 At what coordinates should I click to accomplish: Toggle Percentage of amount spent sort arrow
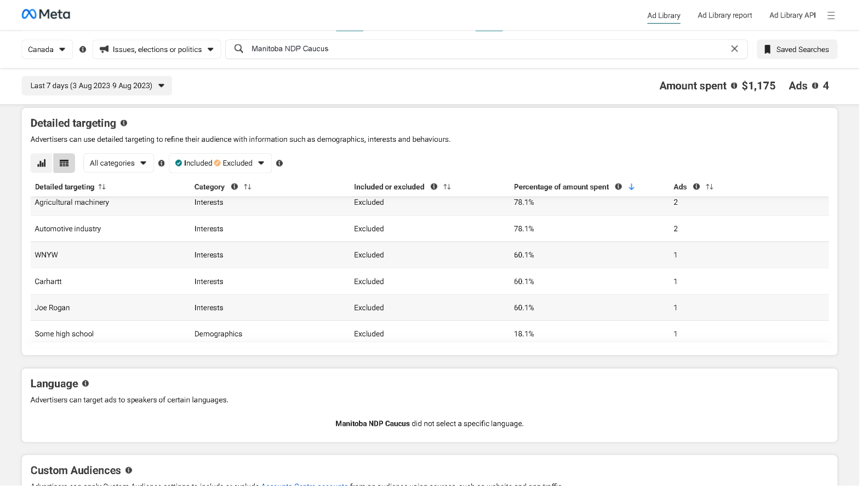(631, 187)
